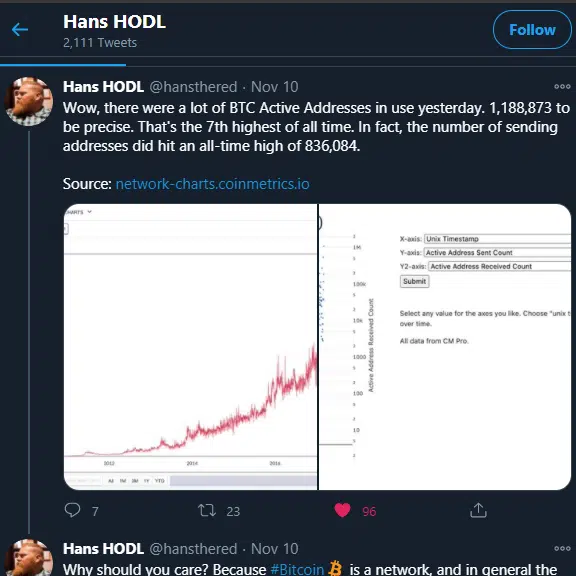The width and height of the screenshot is (576, 576).
Task: Reply to the BTC Active Addresses tweet
Action: [72, 510]
